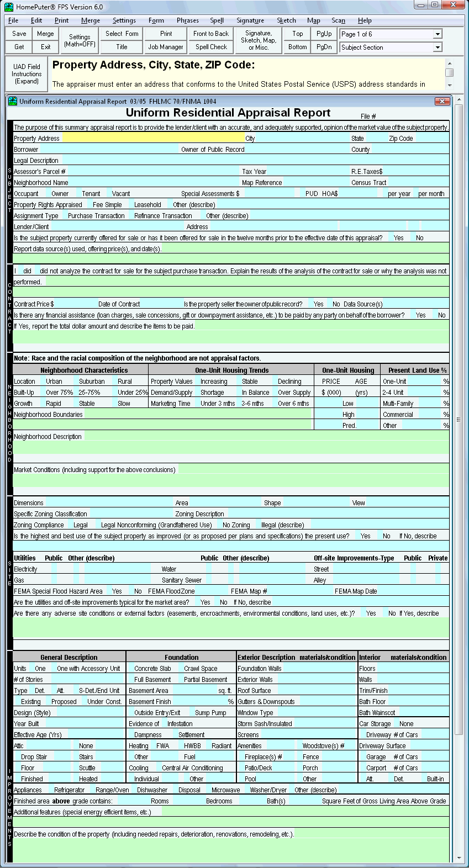Click the PgDn button
469x868 pixels.
pyautogui.click(x=324, y=47)
